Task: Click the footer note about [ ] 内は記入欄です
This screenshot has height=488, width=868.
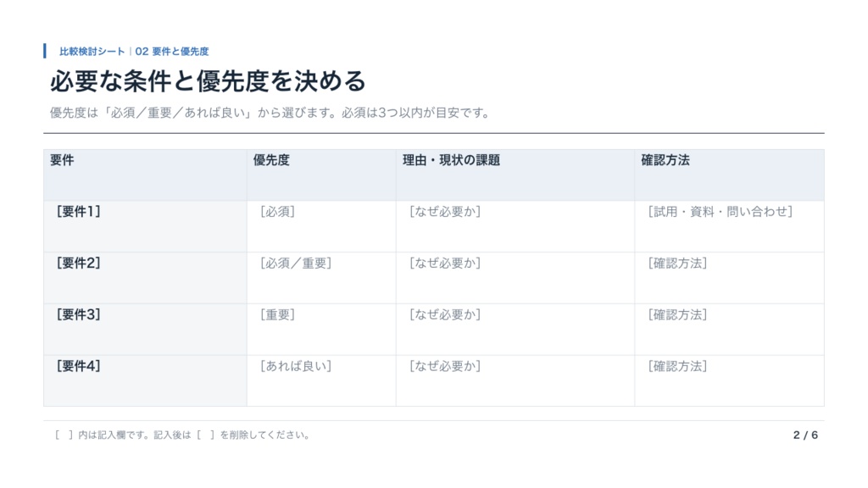Action: 182,435
